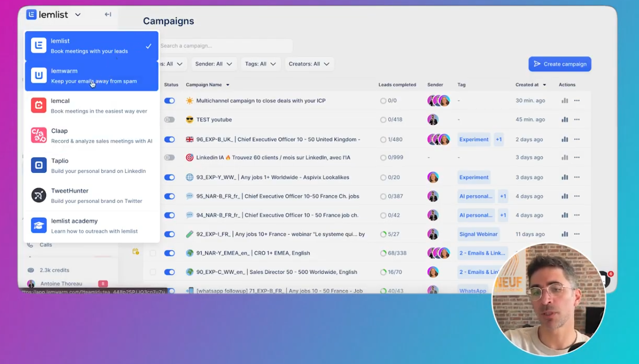Open more actions for Multichannel campaign
This screenshot has height=364, width=639.
(x=577, y=101)
